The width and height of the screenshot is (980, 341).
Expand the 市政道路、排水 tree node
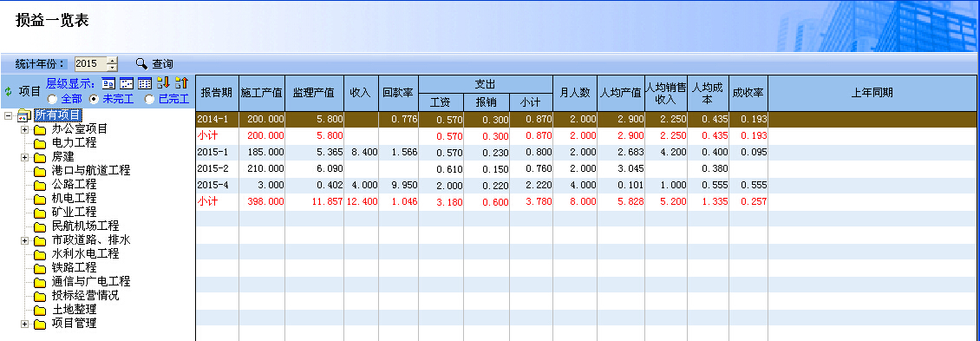24,240
